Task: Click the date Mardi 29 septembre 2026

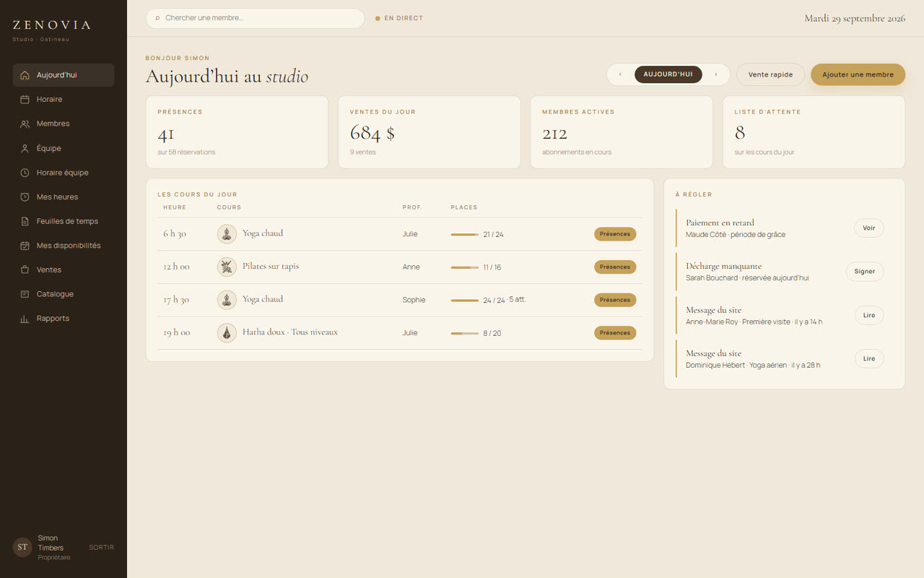Action: click(x=855, y=18)
